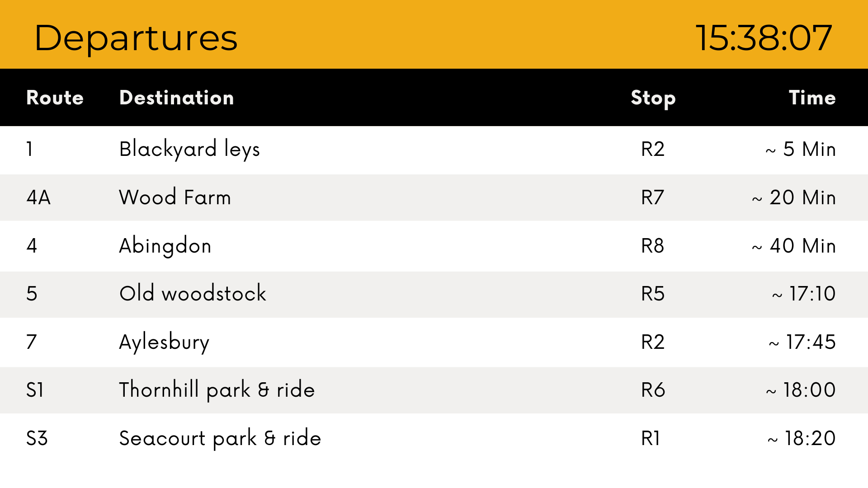The image size is (868, 488).
Task: Click route number 4A
Action: click(38, 197)
